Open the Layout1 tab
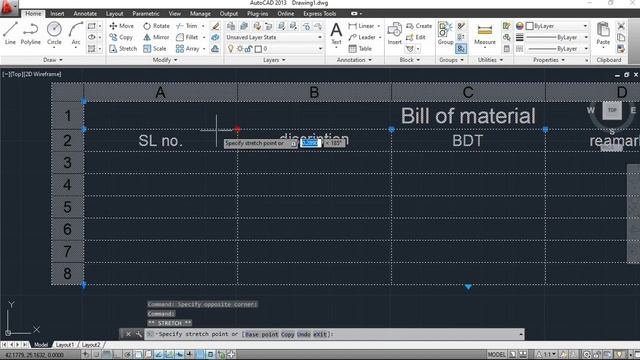Viewport: 640px width, 360px height. point(65,345)
